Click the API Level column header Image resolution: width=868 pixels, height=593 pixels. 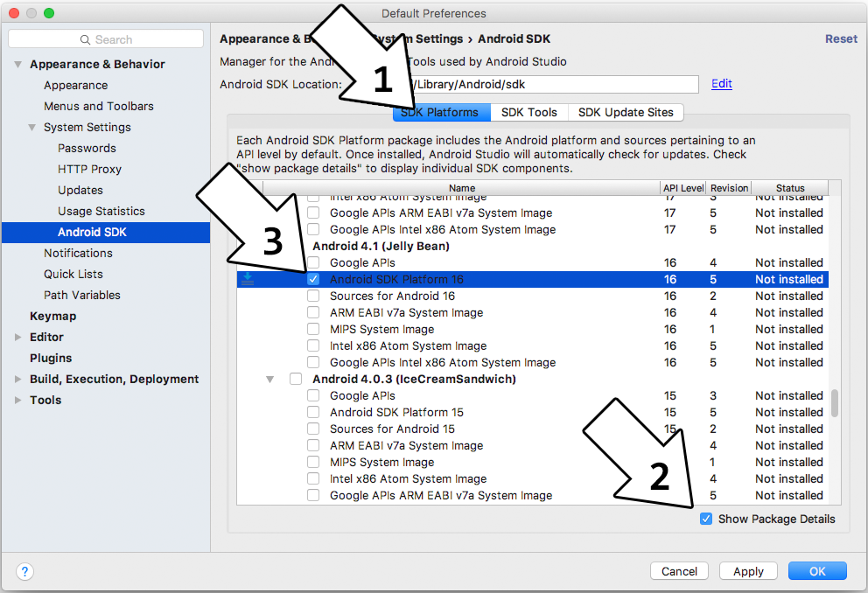(683, 188)
